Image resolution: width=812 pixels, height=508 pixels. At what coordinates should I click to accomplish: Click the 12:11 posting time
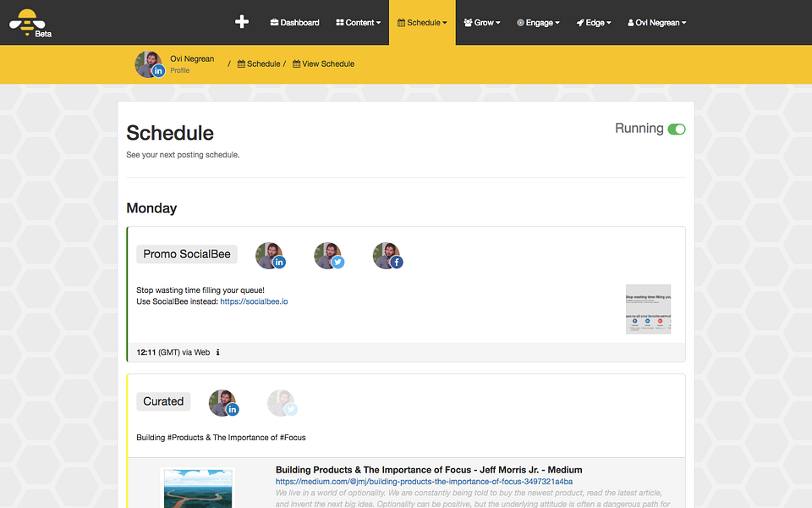coord(146,352)
